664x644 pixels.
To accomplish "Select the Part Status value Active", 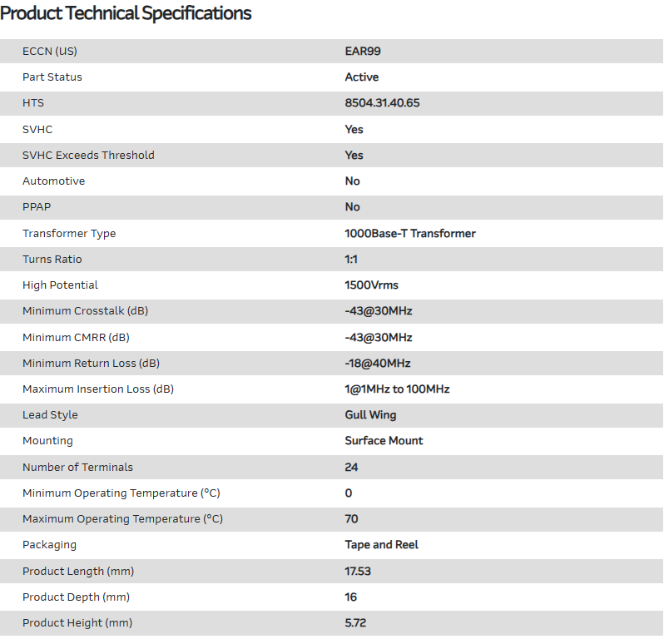I will click(362, 77).
